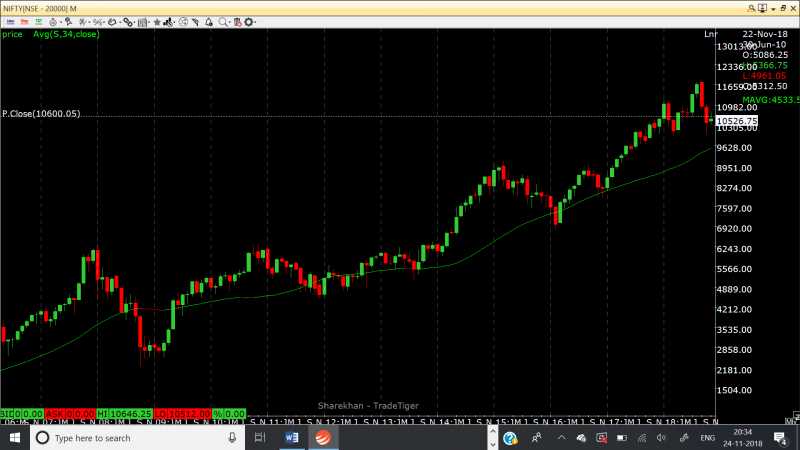Click the percent retracement tool icon

(x=97, y=22)
